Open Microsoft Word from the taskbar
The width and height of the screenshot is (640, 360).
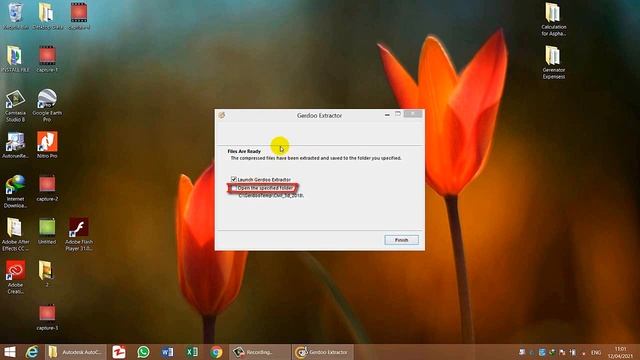tap(167, 352)
